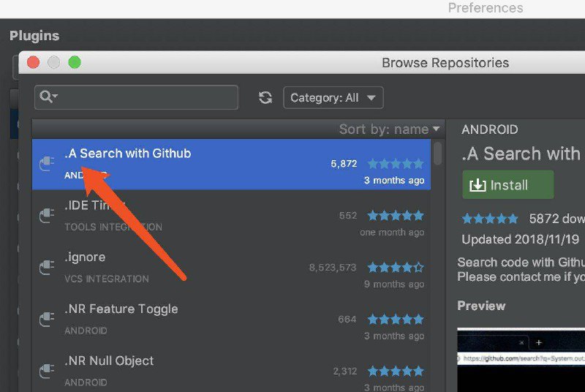Select the .ignore plugin row
The width and height of the screenshot is (585, 392).
pyautogui.click(x=219, y=268)
